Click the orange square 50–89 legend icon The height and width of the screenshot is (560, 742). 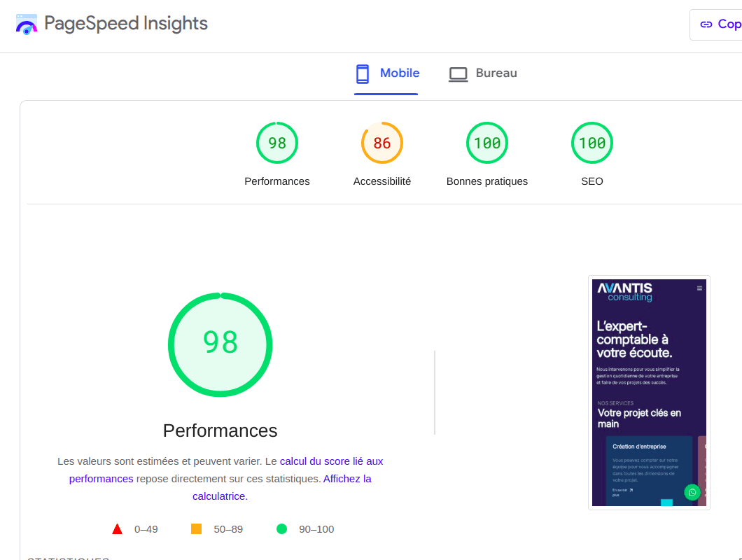pyautogui.click(x=197, y=529)
